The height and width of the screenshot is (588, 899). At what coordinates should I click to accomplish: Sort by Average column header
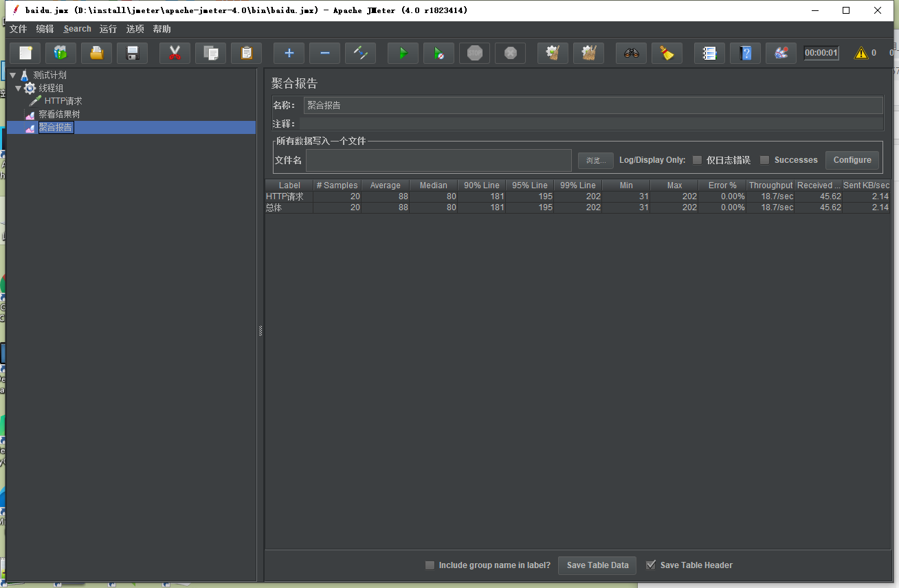click(x=386, y=185)
